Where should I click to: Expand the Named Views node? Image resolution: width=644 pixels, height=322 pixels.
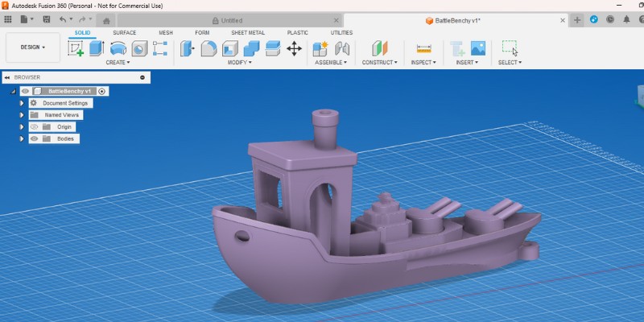(x=22, y=115)
